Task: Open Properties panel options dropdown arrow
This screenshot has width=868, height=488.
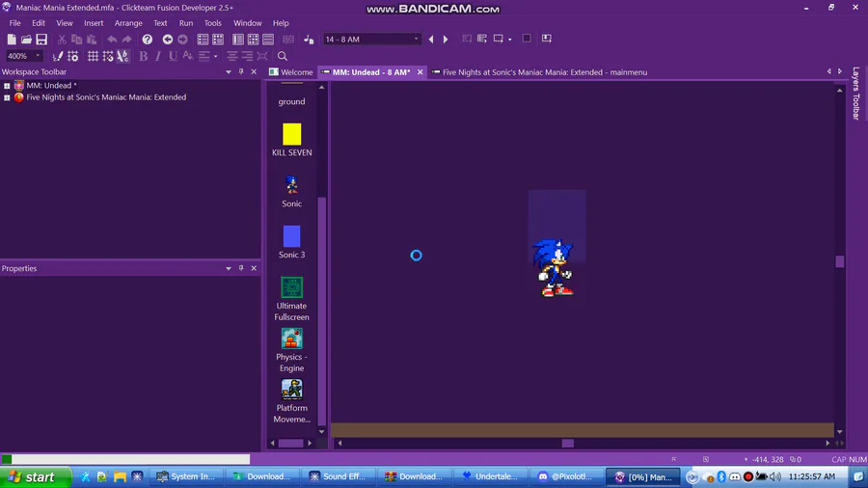Action: point(228,268)
